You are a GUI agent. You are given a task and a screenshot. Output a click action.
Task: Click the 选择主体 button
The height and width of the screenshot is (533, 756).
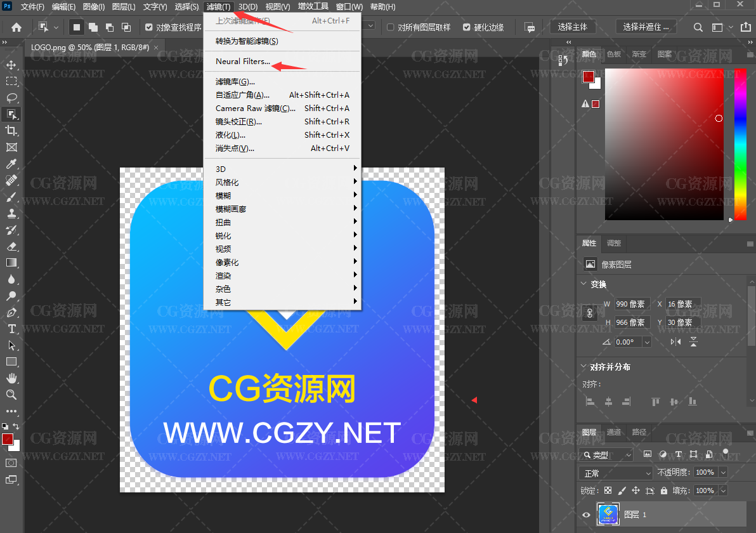[x=572, y=27]
